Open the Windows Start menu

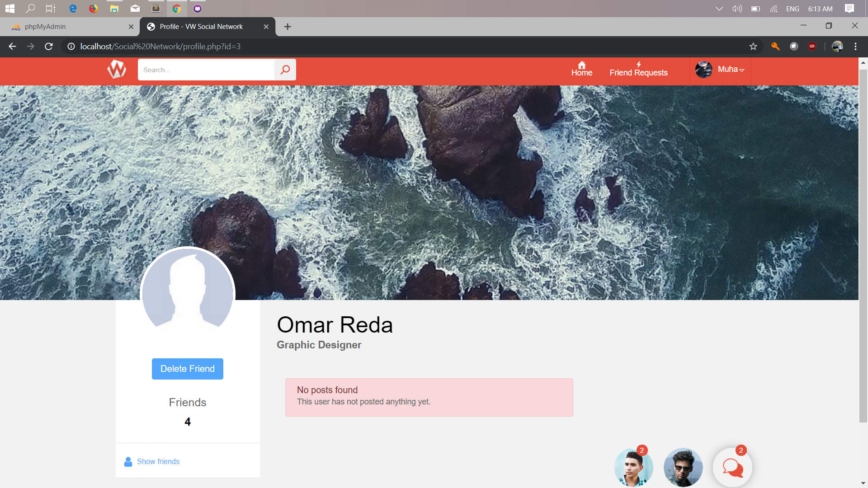(x=10, y=9)
